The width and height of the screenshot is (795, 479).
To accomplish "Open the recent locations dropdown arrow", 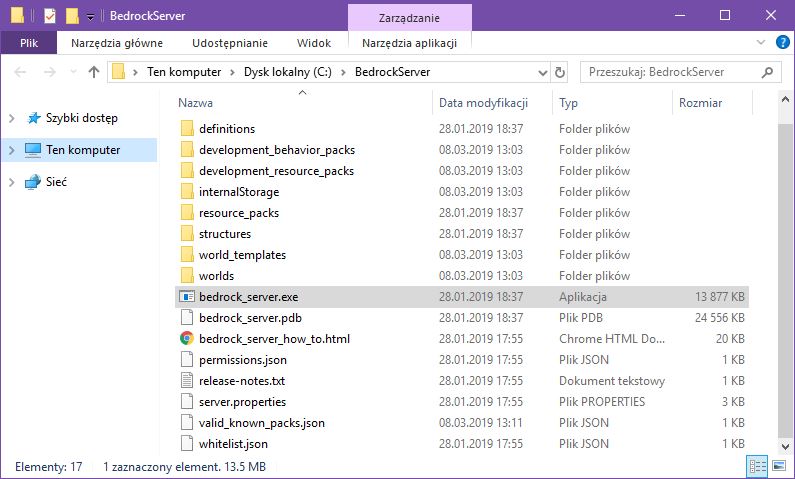I will (74, 72).
